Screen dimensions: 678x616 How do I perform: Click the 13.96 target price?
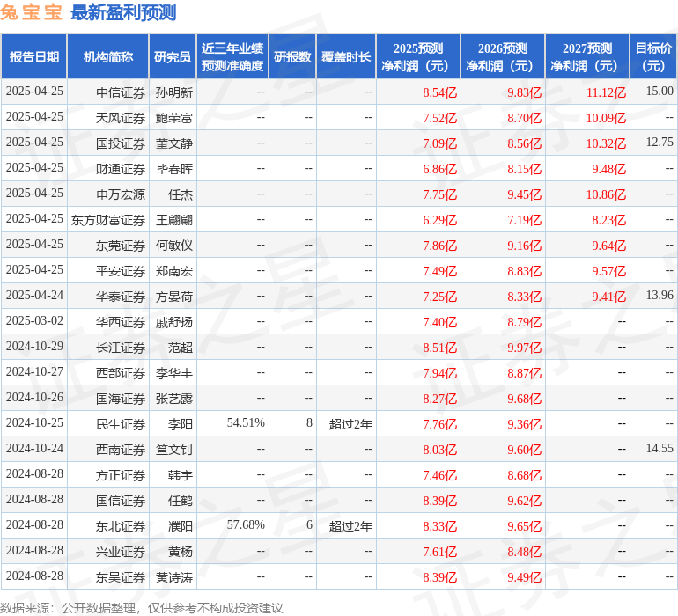pyautogui.click(x=660, y=295)
